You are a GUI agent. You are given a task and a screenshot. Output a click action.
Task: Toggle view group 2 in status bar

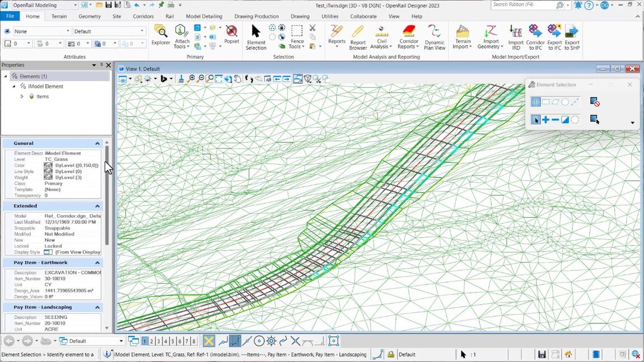152,341
